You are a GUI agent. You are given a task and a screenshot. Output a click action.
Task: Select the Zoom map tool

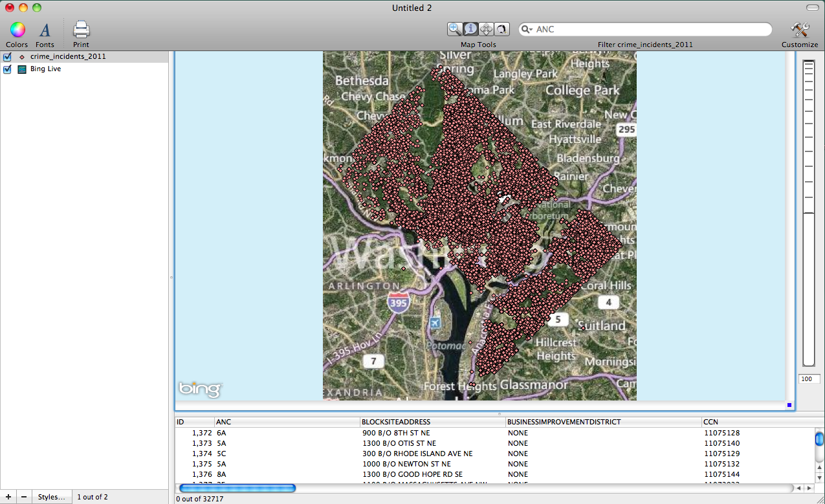(455, 29)
